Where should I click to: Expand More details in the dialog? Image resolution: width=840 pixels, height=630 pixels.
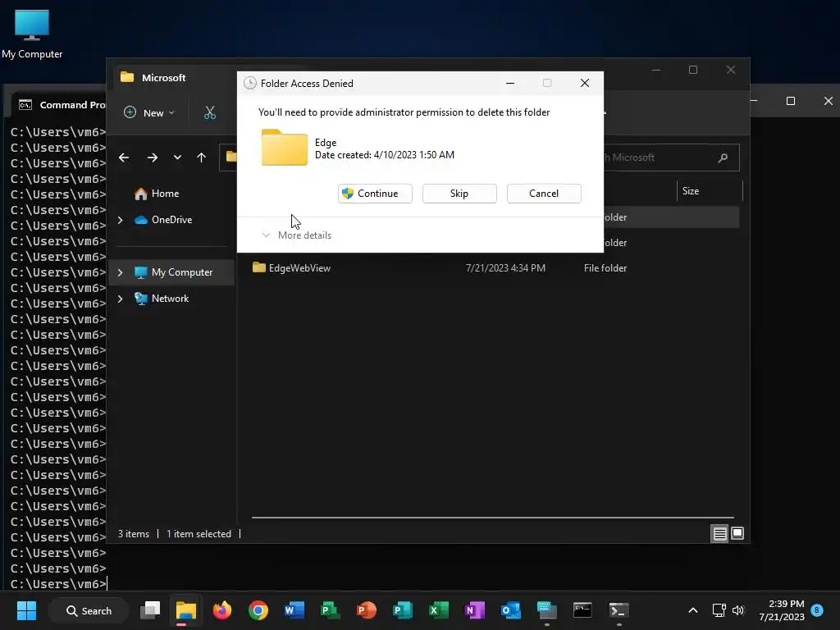297,235
